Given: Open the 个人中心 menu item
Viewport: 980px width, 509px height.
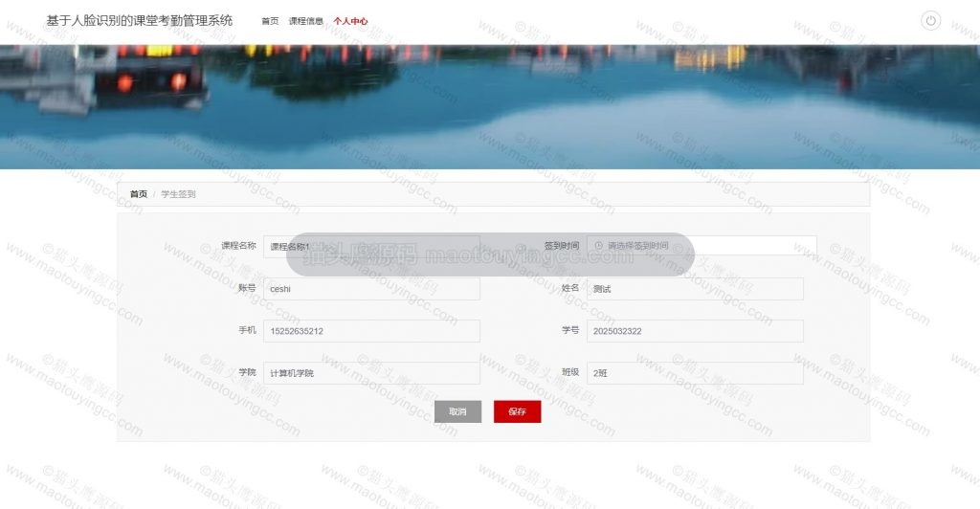Looking at the screenshot, I should pos(350,21).
